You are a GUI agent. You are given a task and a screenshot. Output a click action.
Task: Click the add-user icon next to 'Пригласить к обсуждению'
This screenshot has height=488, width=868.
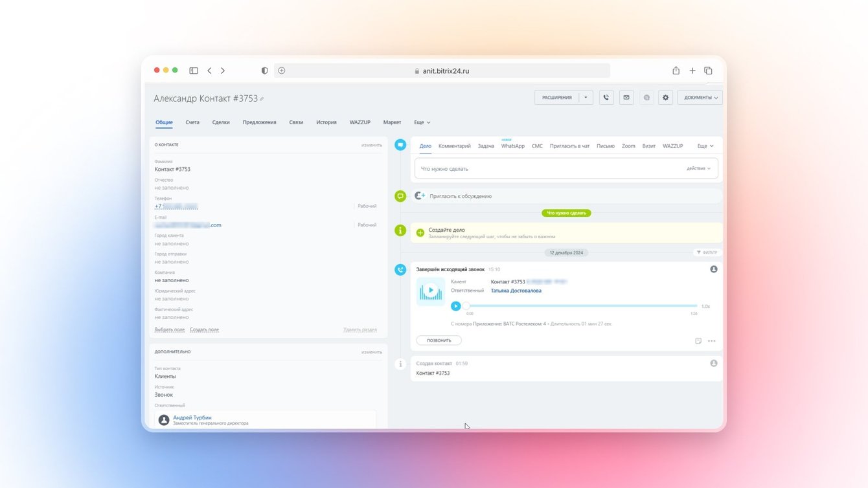(420, 195)
